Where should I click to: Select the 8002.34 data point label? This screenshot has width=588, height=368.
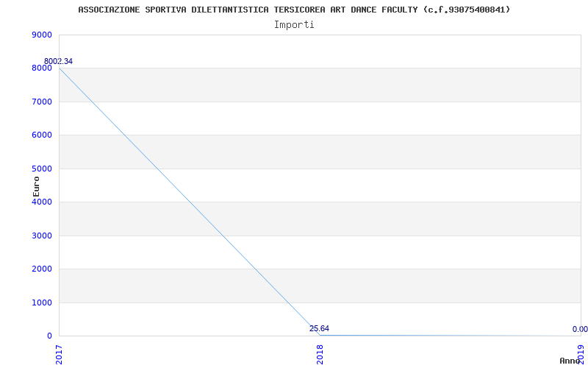point(58,61)
